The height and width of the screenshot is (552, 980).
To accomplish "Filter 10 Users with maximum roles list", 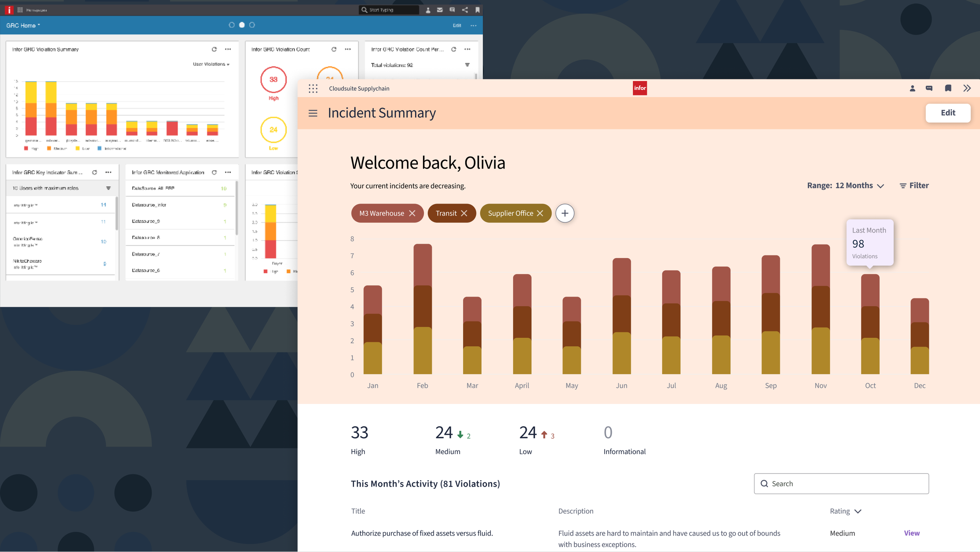I will point(108,188).
